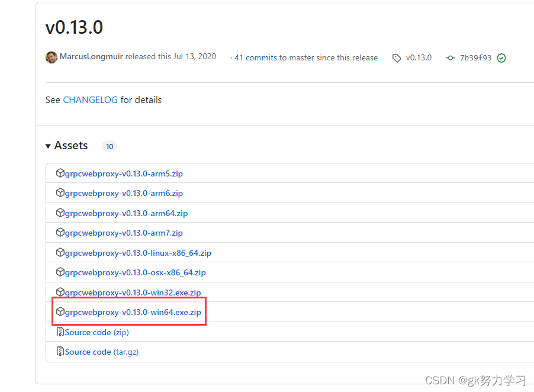Image resolution: width=534 pixels, height=392 pixels.
Task: Click MarcusLongmuir's avatar image
Action: click(51, 57)
